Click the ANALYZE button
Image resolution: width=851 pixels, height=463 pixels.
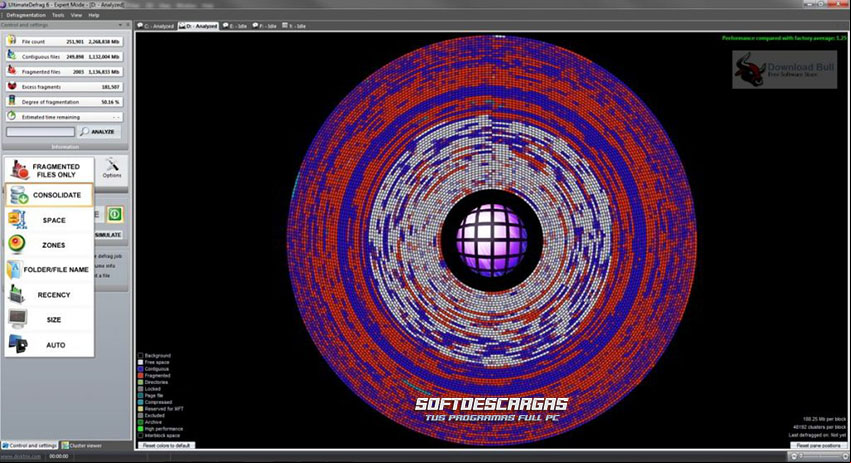(x=99, y=131)
